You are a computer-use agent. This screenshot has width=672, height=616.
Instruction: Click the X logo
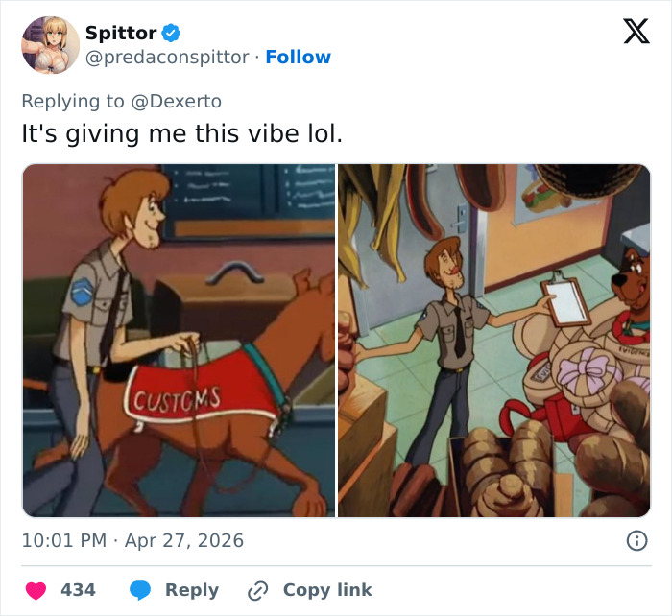[636, 33]
